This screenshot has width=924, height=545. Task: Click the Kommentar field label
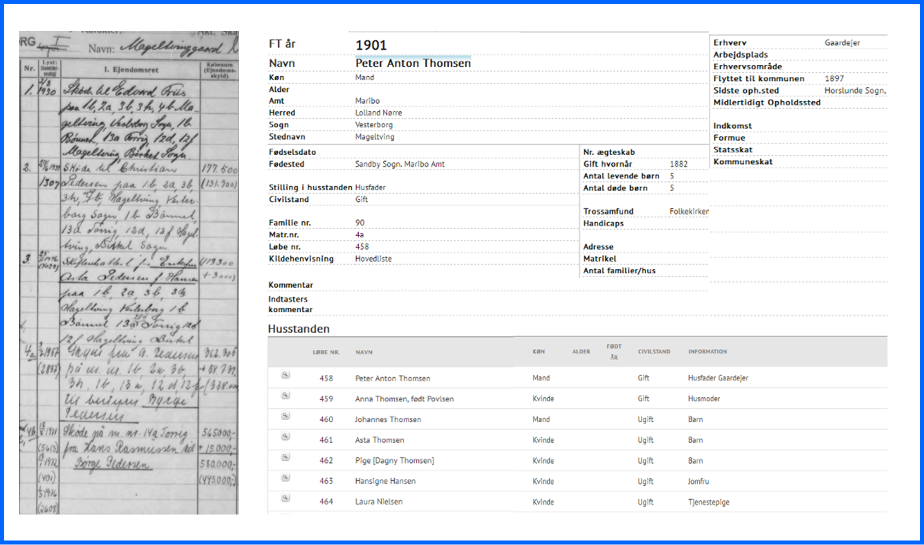coord(291,285)
